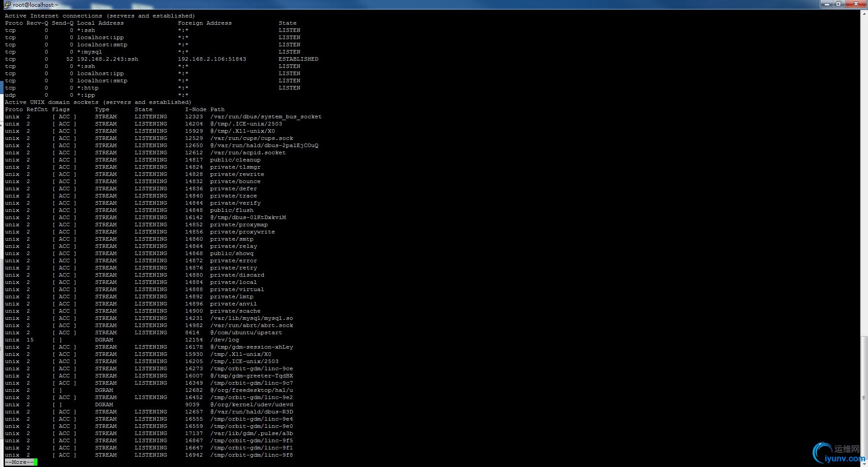Click the Recv-Q column header
The image size is (868, 467).
[37, 23]
